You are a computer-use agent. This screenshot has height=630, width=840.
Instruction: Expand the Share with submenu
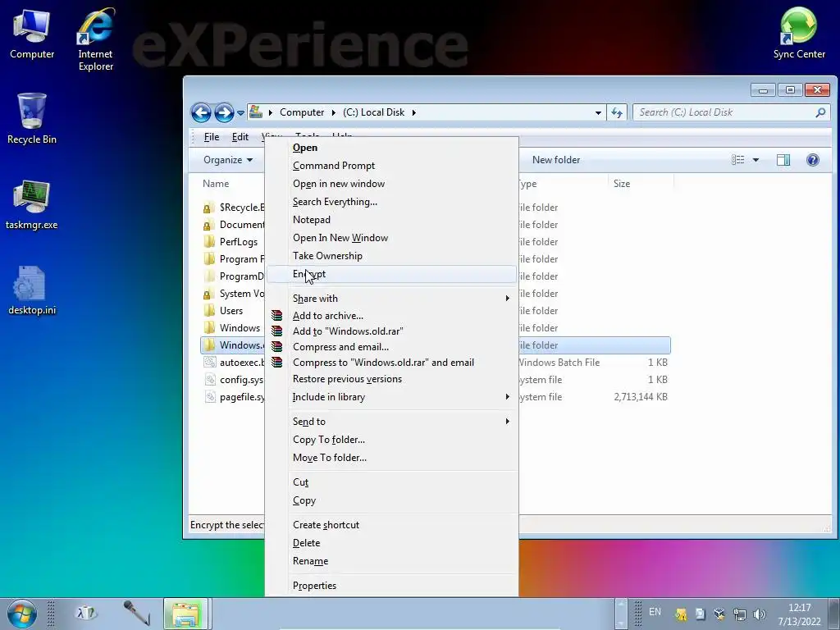coord(507,298)
